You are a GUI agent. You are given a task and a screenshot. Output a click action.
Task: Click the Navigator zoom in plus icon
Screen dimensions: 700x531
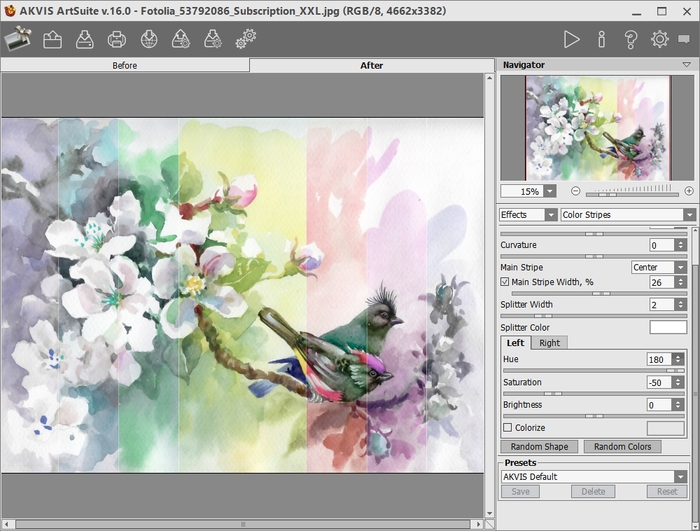[689, 191]
